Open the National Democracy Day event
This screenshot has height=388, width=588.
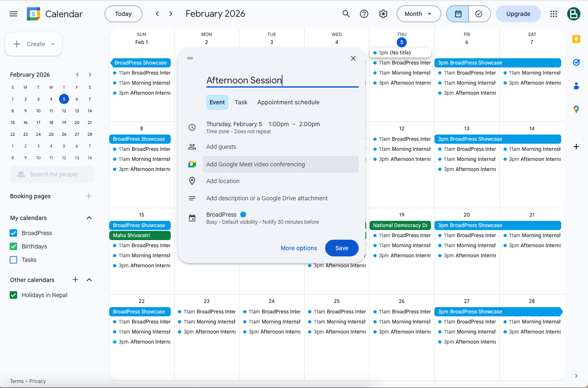[x=400, y=225]
